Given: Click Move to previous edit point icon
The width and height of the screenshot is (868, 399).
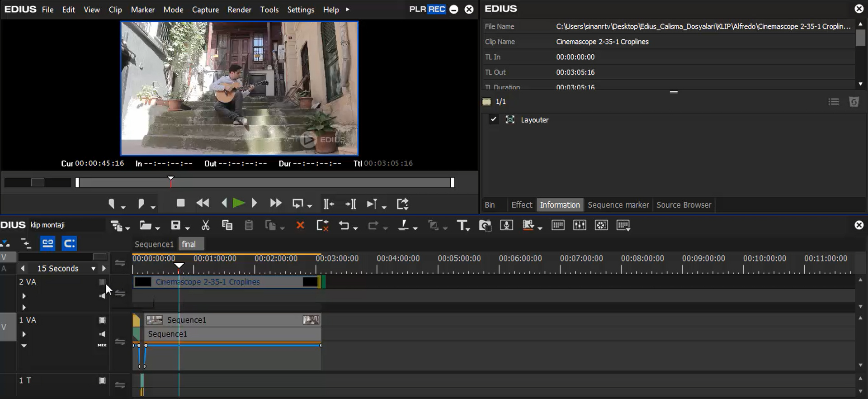Looking at the screenshot, I should (329, 204).
